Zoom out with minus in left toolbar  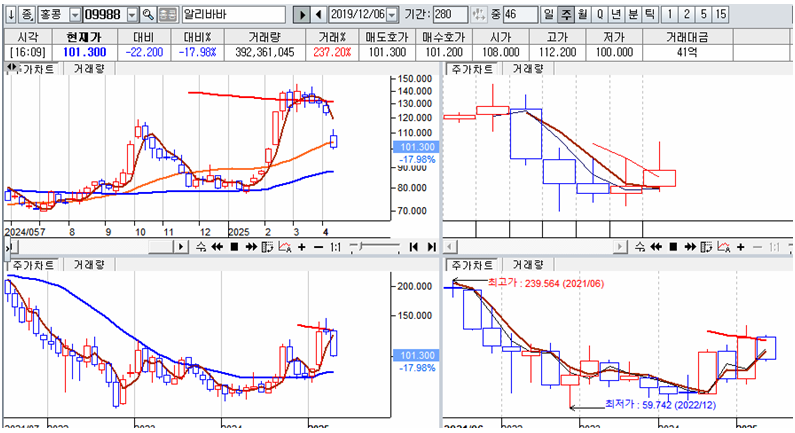[318, 247]
